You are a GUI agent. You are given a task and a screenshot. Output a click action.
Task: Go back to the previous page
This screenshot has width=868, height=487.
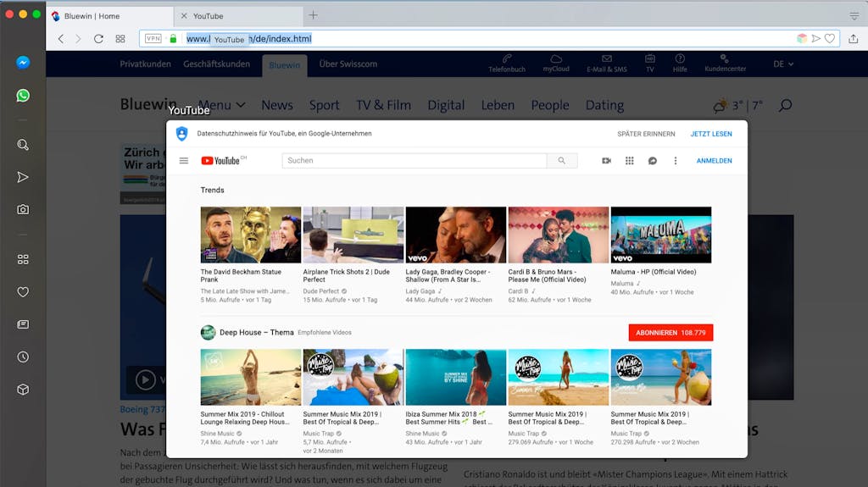tap(61, 39)
